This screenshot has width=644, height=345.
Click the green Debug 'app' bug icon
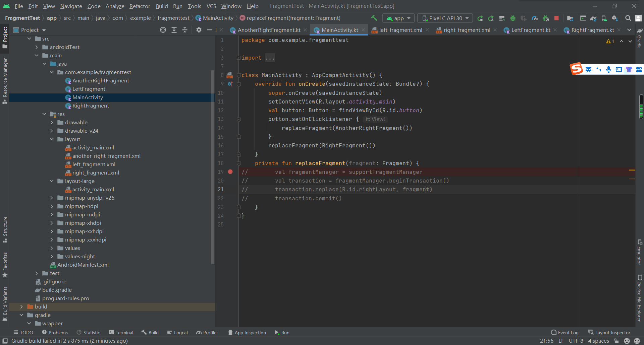513,18
